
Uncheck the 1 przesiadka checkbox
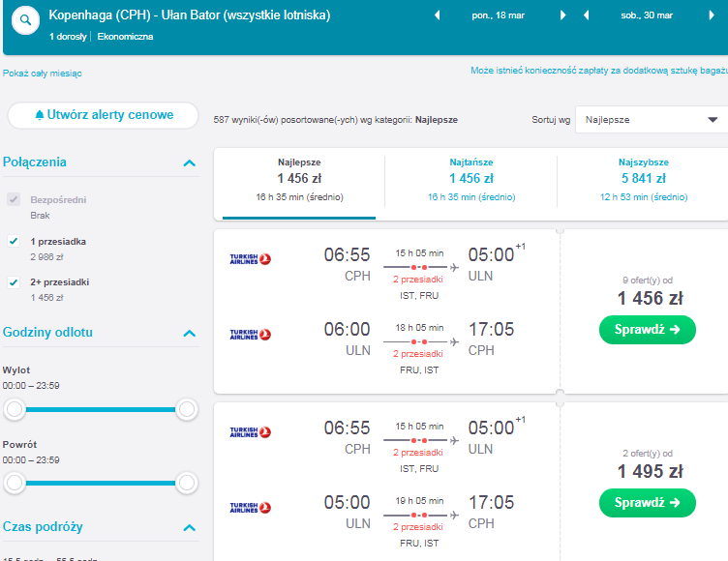(14, 241)
